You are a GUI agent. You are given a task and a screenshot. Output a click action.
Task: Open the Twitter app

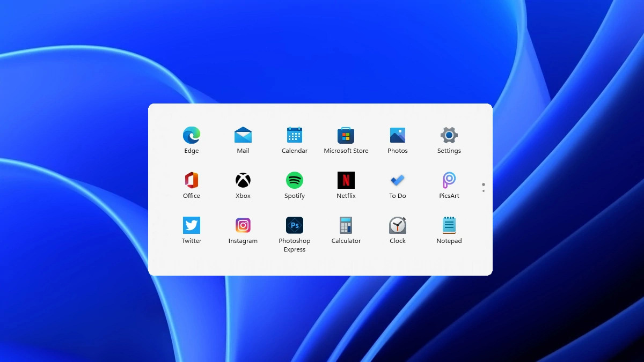click(191, 226)
